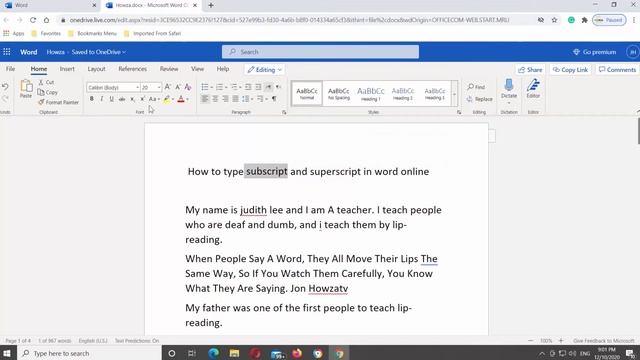Grow font size with the larger A icon

point(168,87)
